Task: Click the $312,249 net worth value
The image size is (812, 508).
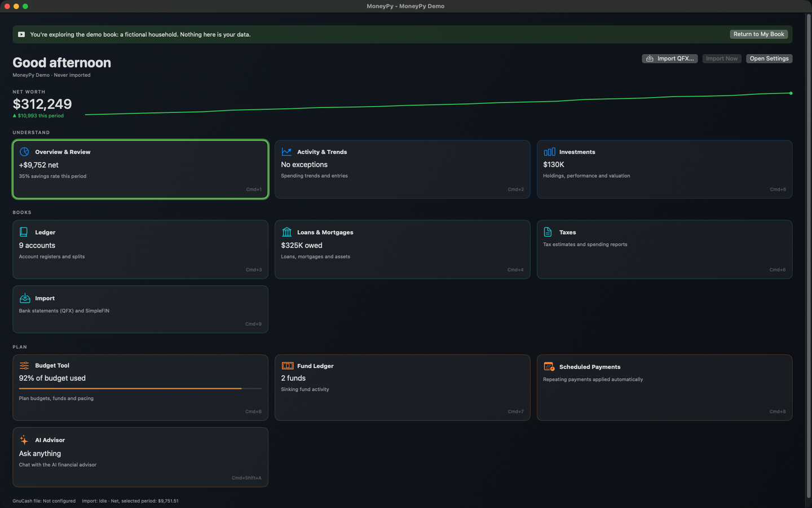Action: (x=42, y=104)
